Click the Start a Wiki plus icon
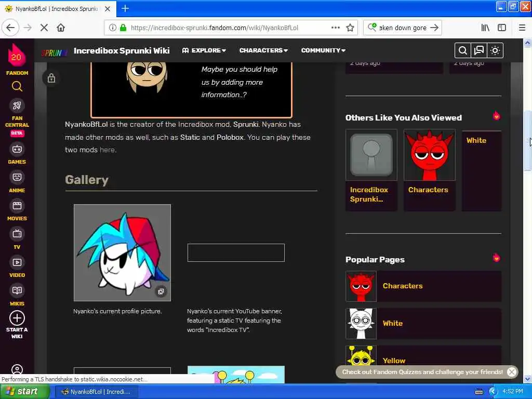 [x=17, y=318]
